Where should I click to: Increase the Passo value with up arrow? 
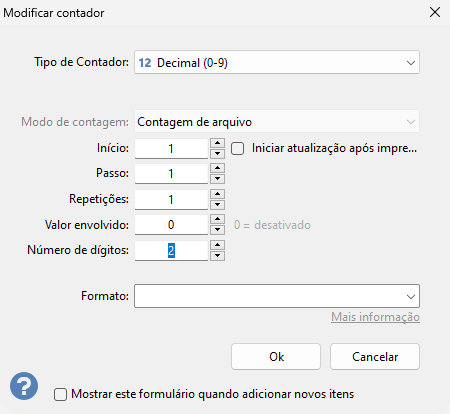[x=217, y=168]
